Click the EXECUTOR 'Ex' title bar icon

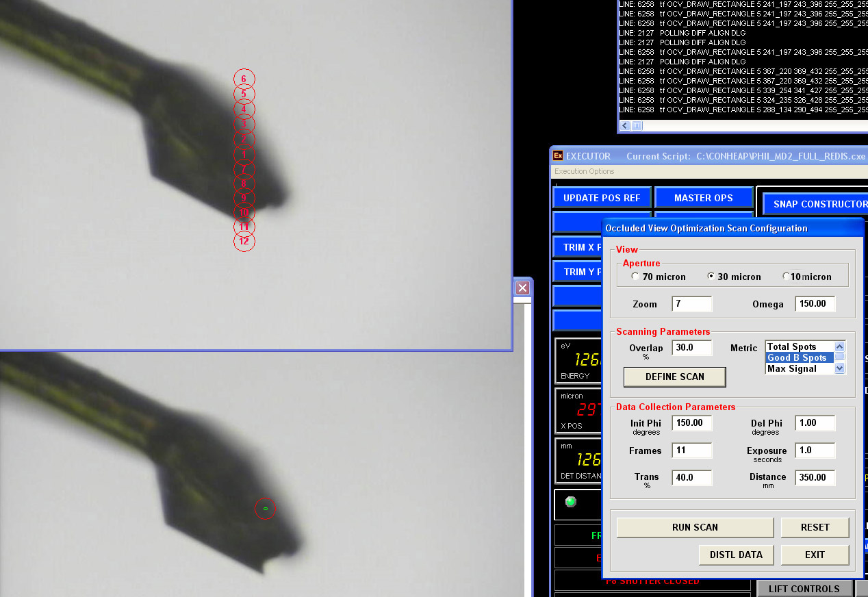click(558, 156)
